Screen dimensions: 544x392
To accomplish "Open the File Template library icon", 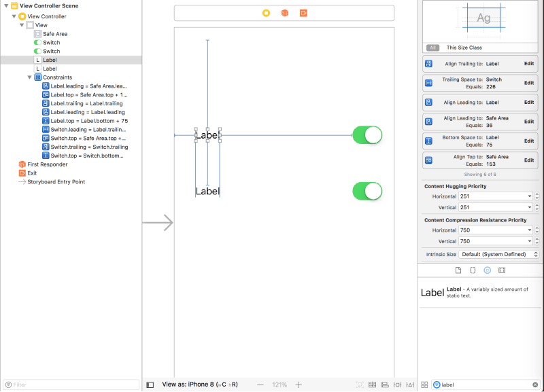I will click(458, 270).
